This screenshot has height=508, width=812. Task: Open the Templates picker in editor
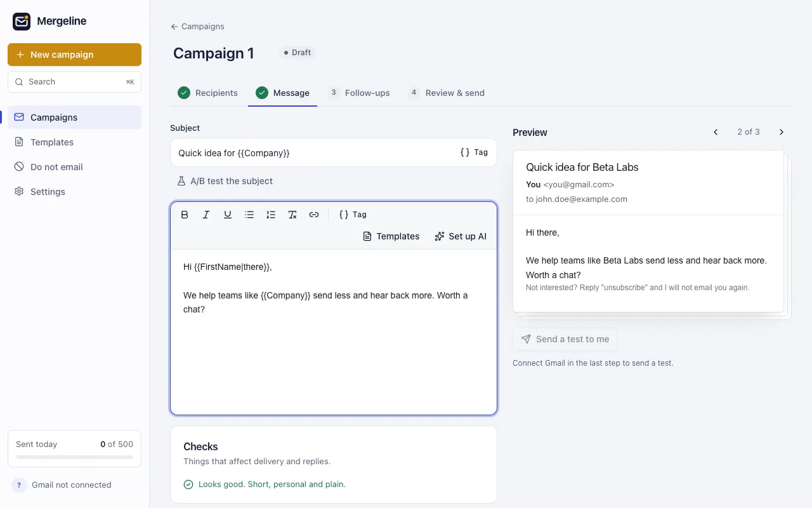[x=391, y=236]
